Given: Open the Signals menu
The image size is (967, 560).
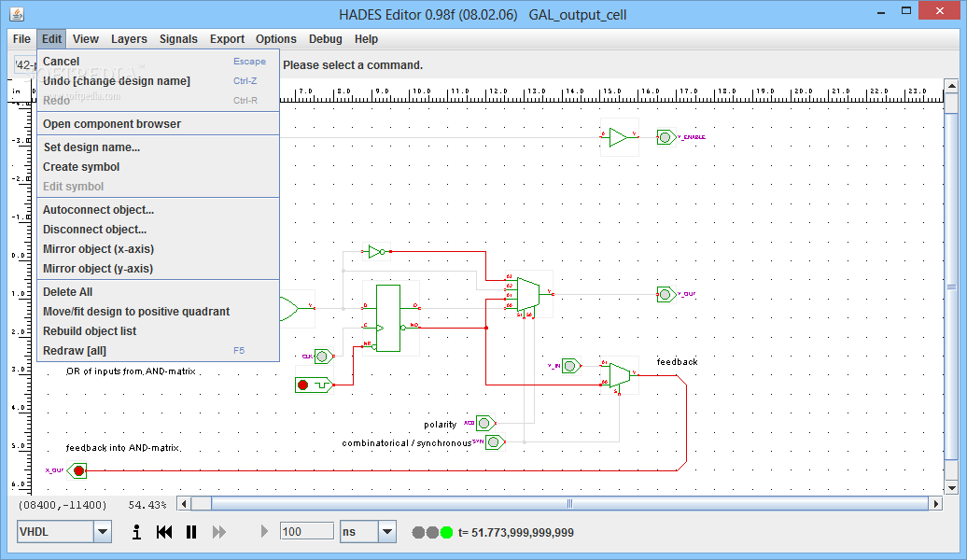Looking at the screenshot, I should [x=178, y=39].
